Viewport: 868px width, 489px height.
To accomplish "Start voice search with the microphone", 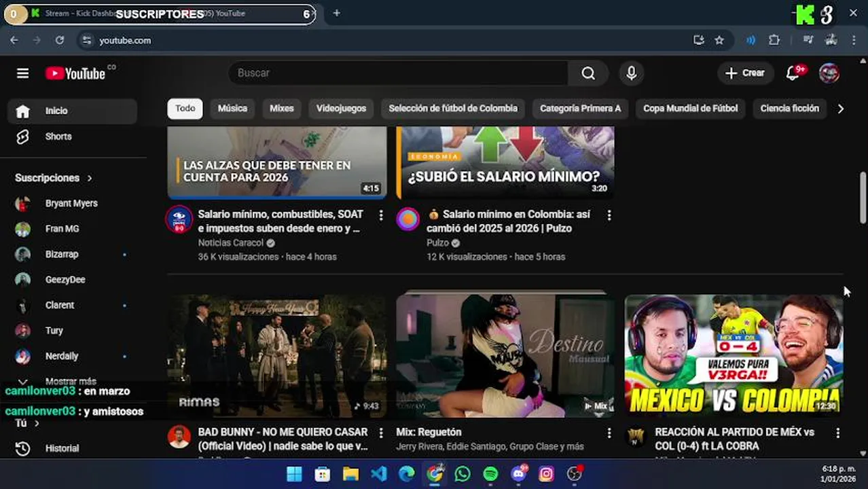I will (x=631, y=73).
